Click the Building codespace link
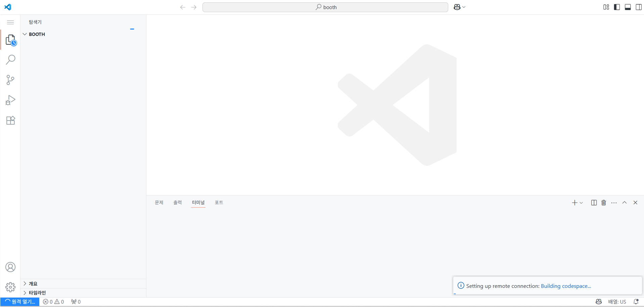This screenshot has height=307, width=644. [x=566, y=286]
